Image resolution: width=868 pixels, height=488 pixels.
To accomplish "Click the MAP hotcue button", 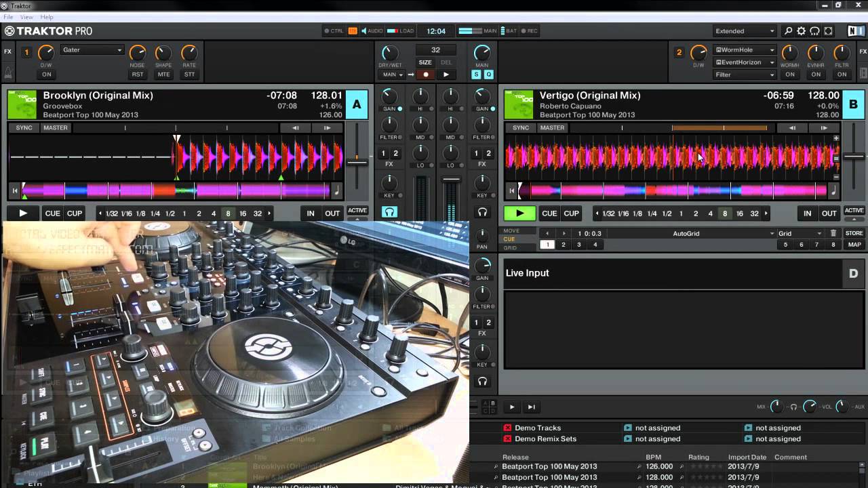I will click(x=854, y=245).
